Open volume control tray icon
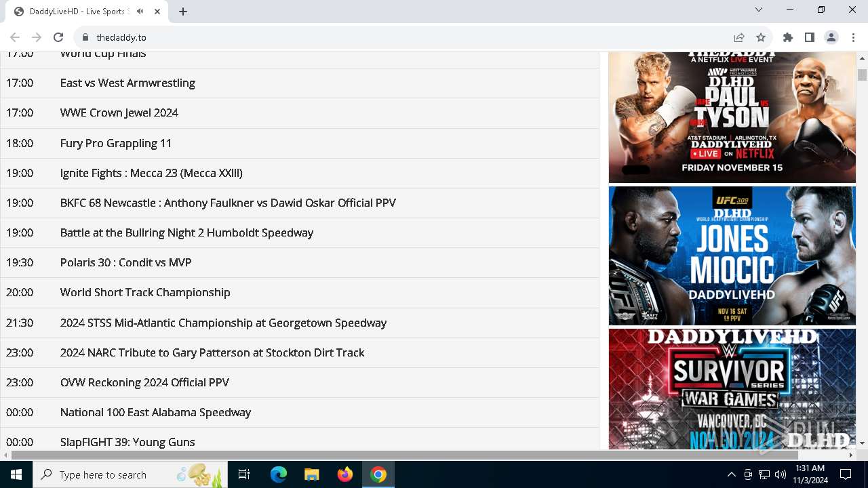Image resolution: width=868 pixels, height=488 pixels. coord(780,474)
